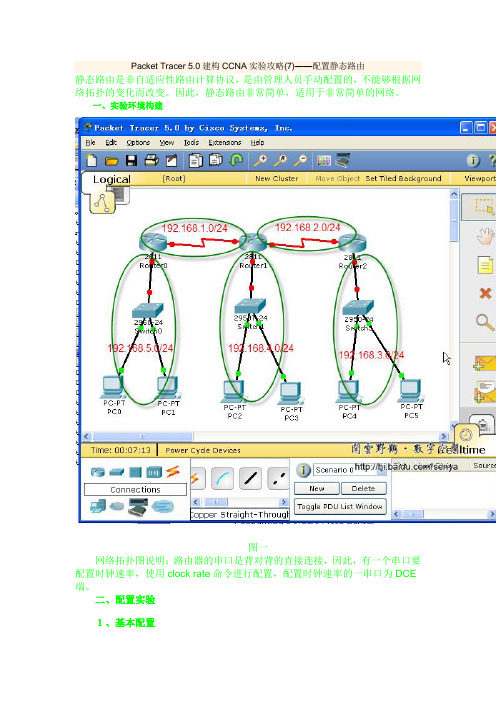The image size is (496, 702).
Task: Select the Custom Made Devices icon
Action: pos(137,507)
